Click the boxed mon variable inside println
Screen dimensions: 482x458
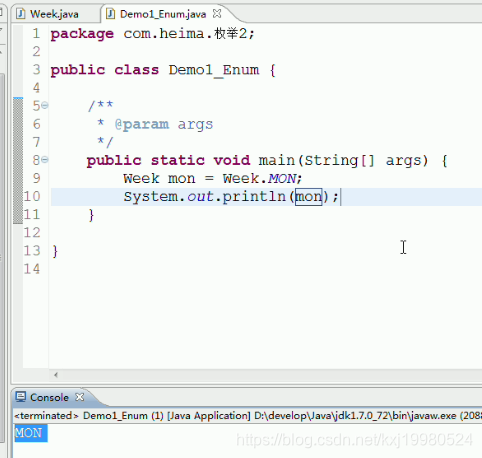click(x=309, y=197)
